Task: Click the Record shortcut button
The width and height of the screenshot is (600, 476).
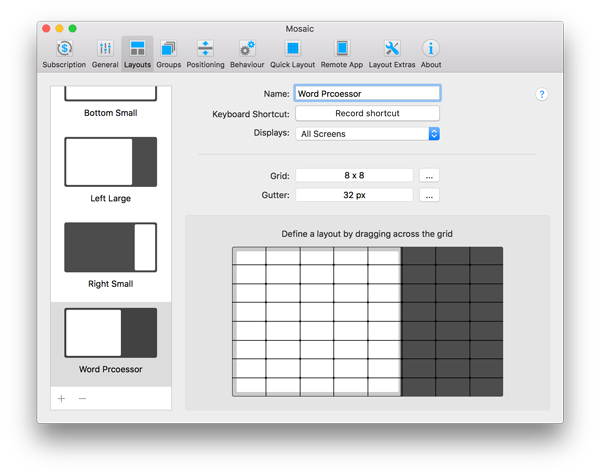Action: click(367, 114)
